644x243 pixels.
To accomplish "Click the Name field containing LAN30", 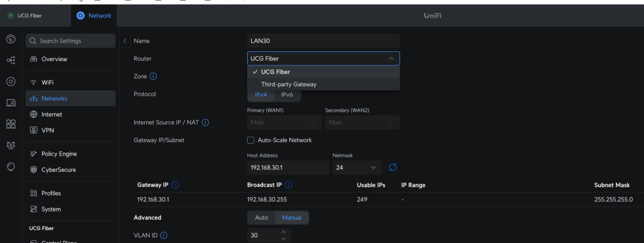I will pyautogui.click(x=323, y=41).
